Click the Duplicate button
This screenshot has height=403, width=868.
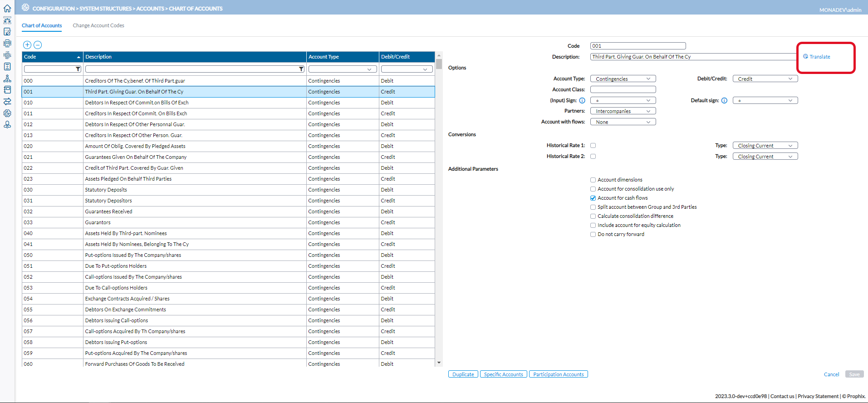click(463, 374)
